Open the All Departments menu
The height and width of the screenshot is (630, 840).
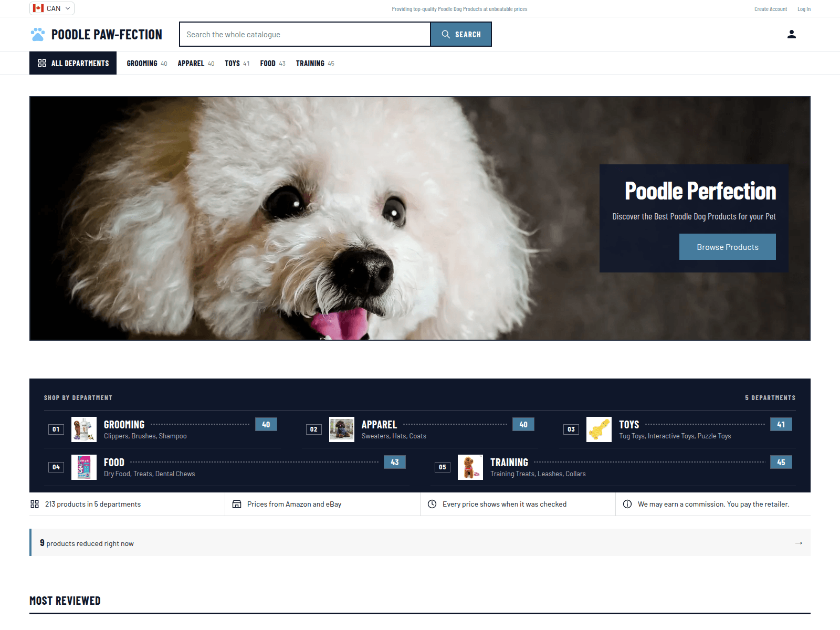point(73,63)
